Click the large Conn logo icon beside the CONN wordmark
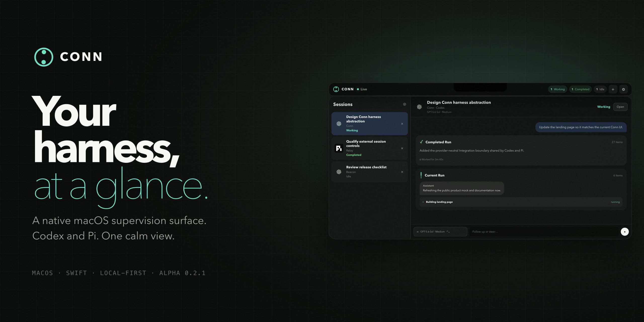644x322 pixels. click(44, 57)
